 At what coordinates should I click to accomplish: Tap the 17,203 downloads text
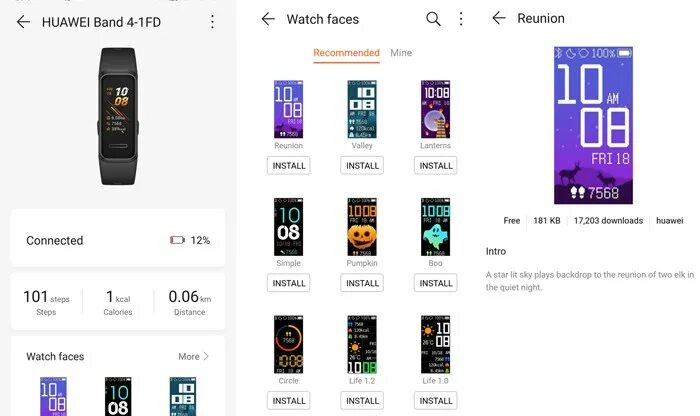click(x=608, y=220)
